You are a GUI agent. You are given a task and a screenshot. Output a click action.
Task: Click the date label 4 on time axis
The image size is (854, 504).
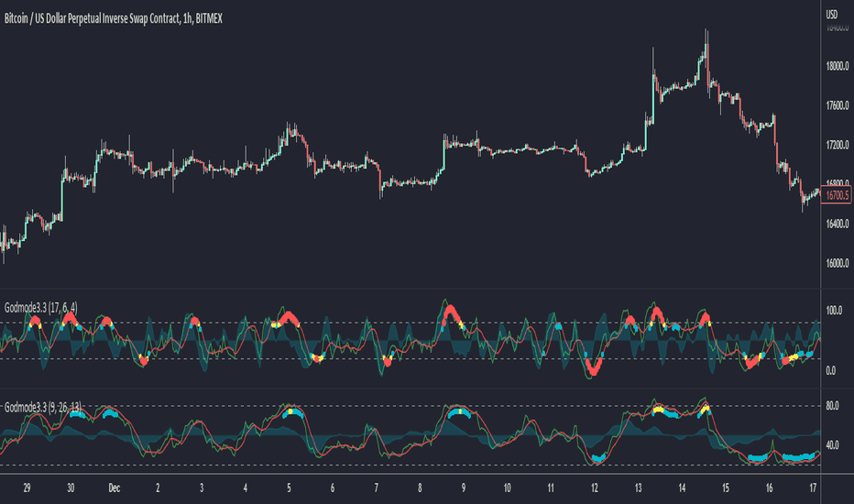(245, 488)
